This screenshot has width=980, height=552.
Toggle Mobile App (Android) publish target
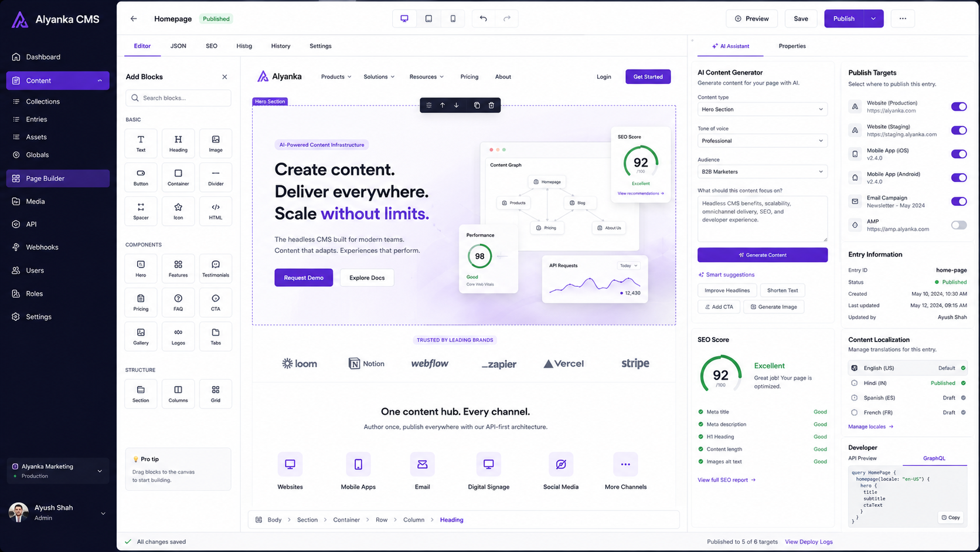coord(959,178)
